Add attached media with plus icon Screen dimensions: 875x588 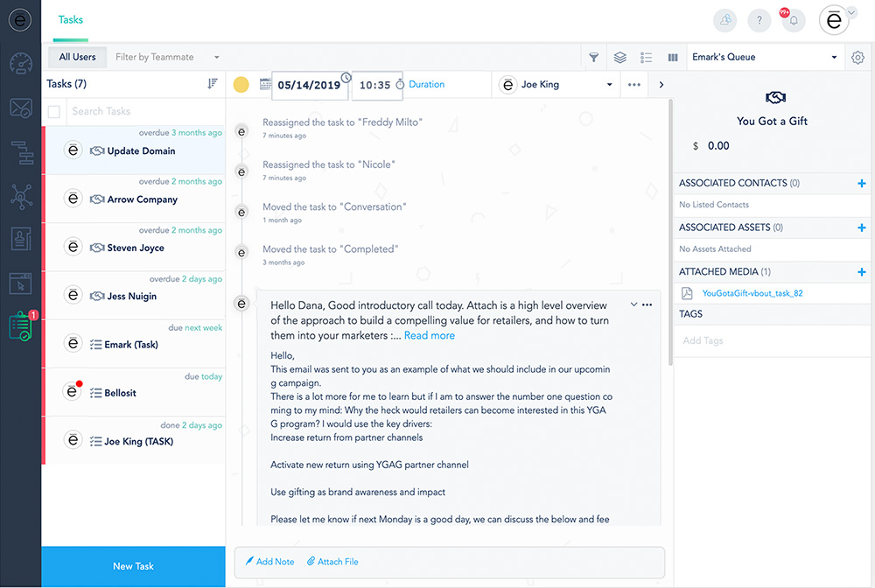click(862, 271)
